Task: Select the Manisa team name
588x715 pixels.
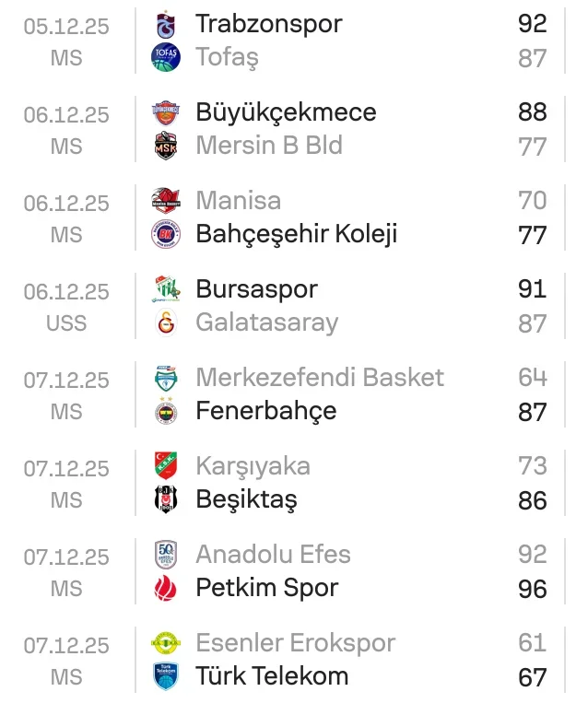Action: [x=239, y=201]
